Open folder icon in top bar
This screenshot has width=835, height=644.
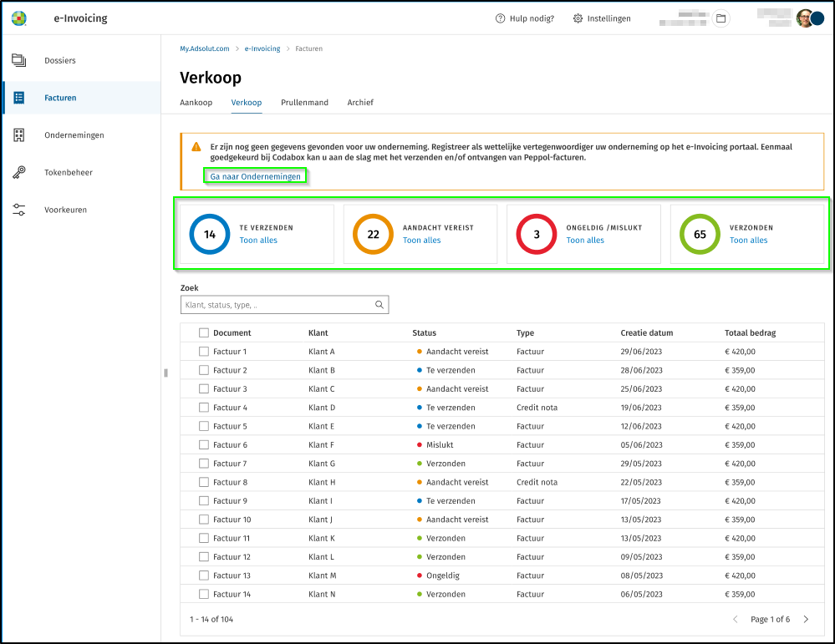720,18
